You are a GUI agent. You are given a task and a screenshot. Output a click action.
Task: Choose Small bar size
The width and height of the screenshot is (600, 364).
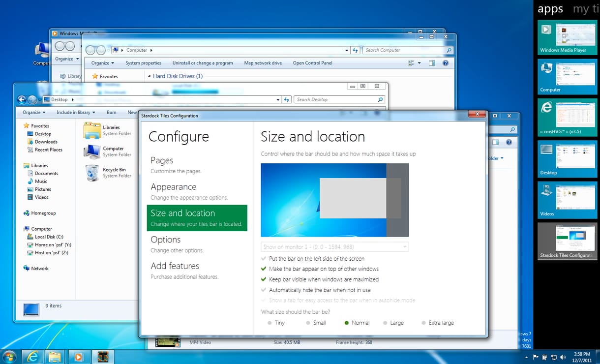click(x=316, y=323)
